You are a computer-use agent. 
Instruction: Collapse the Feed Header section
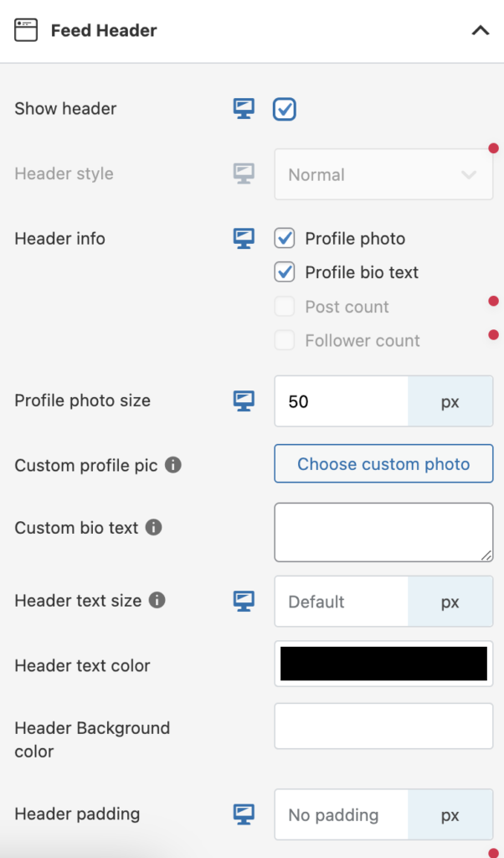pyautogui.click(x=480, y=31)
